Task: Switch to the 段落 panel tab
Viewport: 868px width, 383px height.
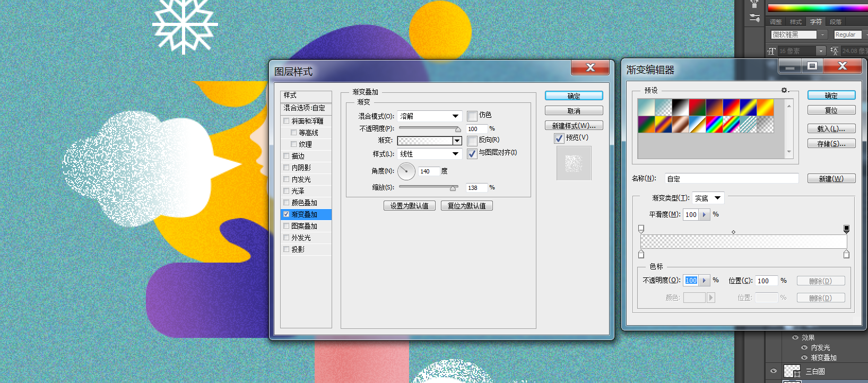Action: (836, 22)
